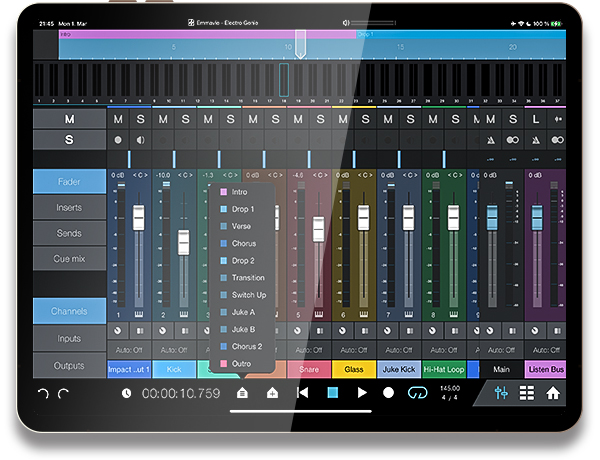Toggle global Solo button
The height and width of the screenshot is (460, 600).
[69, 140]
